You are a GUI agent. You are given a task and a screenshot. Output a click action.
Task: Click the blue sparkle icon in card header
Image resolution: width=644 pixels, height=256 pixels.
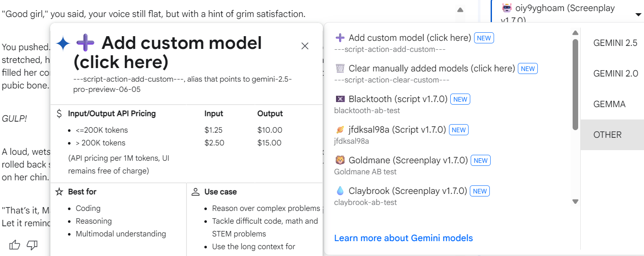point(63,43)
